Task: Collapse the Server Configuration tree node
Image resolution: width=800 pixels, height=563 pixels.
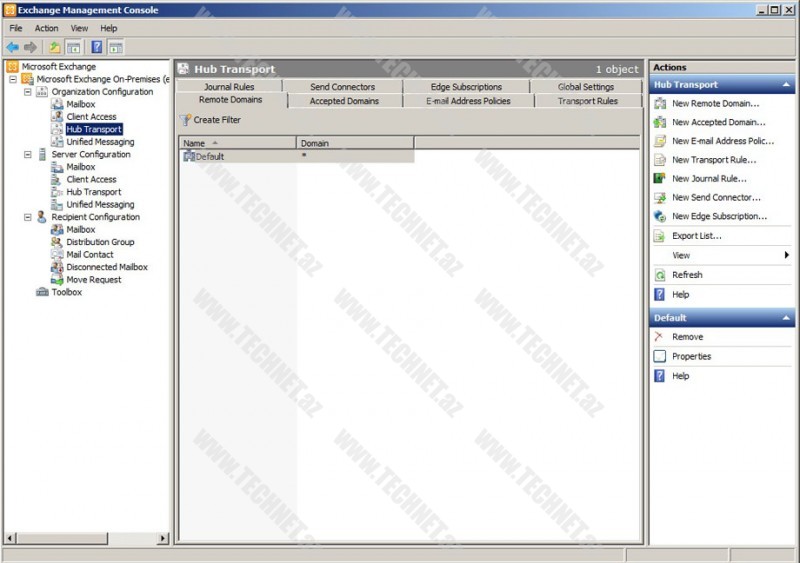Action: click(x=28, y=154)
